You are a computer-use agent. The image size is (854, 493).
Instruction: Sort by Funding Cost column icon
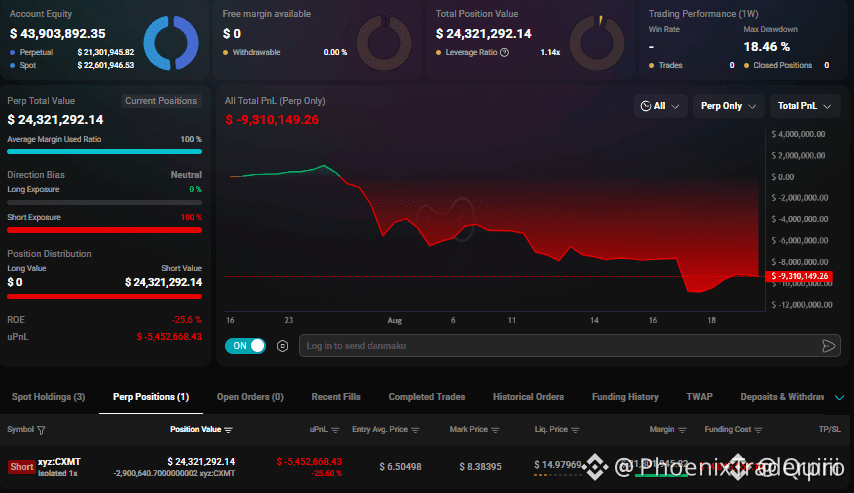pyautogui.click(x=758, y=430)
